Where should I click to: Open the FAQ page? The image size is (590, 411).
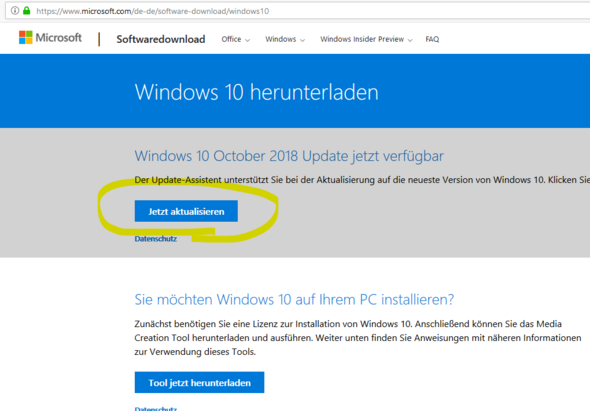click(x=432, y=39)
